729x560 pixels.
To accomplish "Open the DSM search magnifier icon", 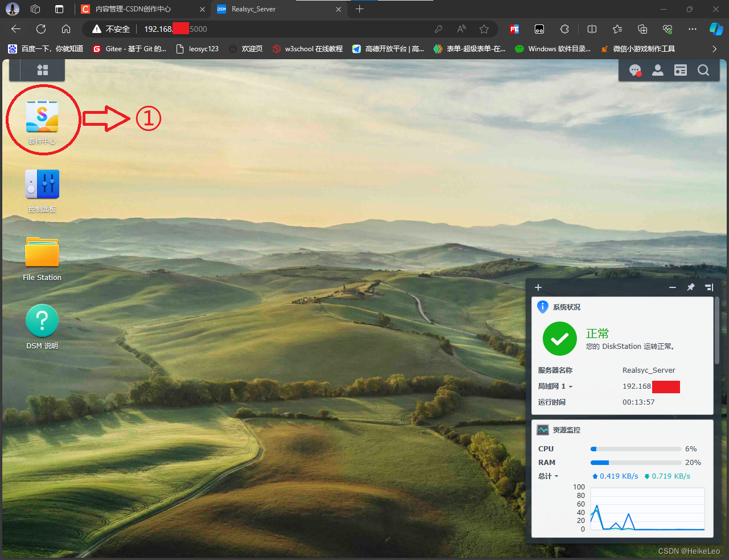I will click(703, 70).
